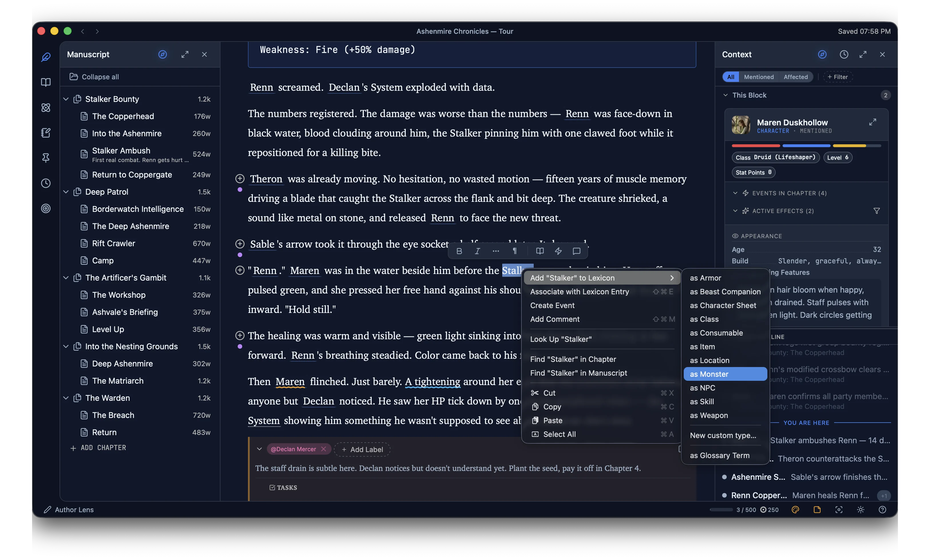
Task: Apply italic from the floating toolbar
Action: tap(477, 251)
